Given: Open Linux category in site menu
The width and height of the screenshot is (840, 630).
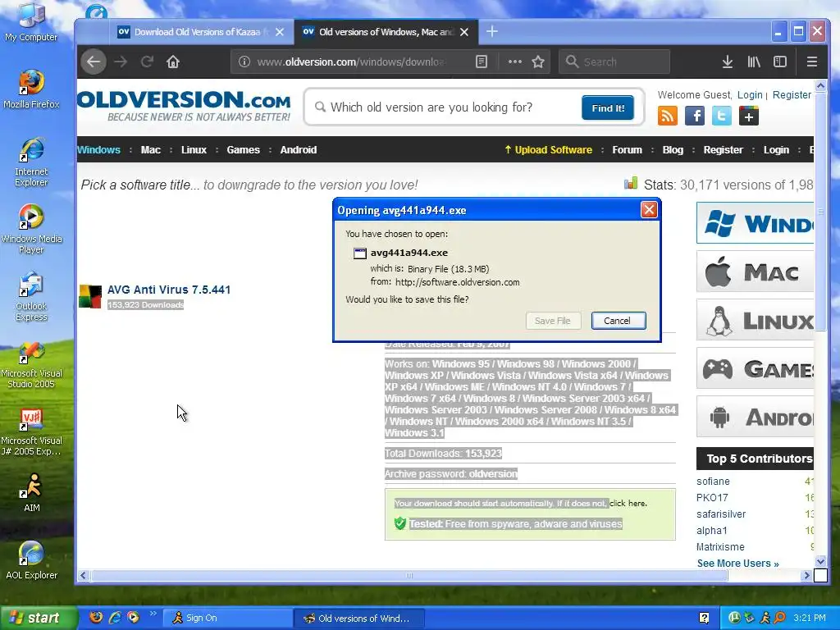Looking at the screenshot, I should (194, 150).
